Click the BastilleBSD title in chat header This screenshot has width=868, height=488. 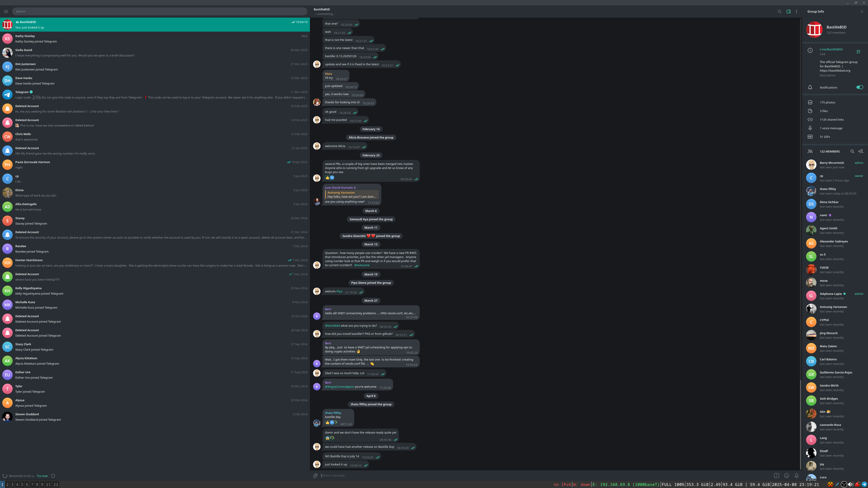[321, 9]
